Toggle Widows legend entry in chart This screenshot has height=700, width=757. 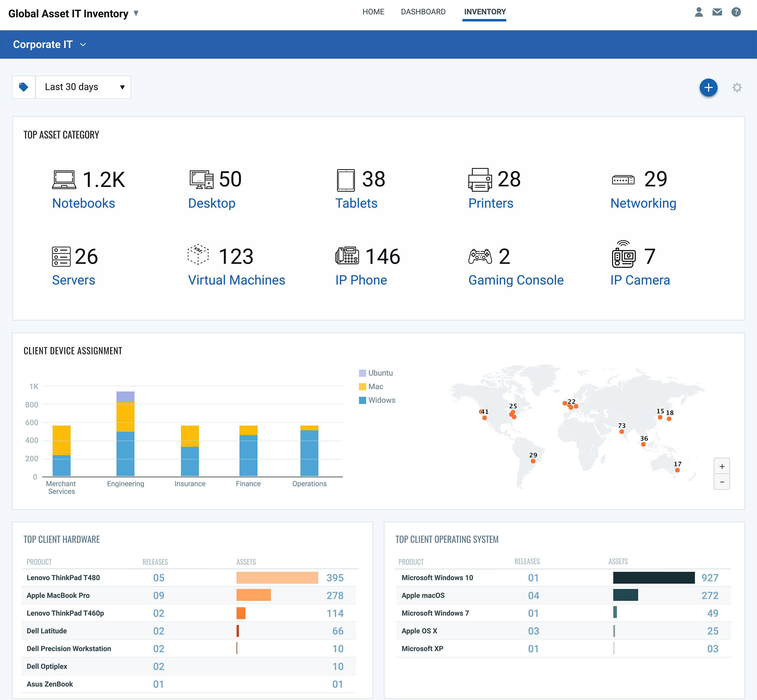click(377, 400)
